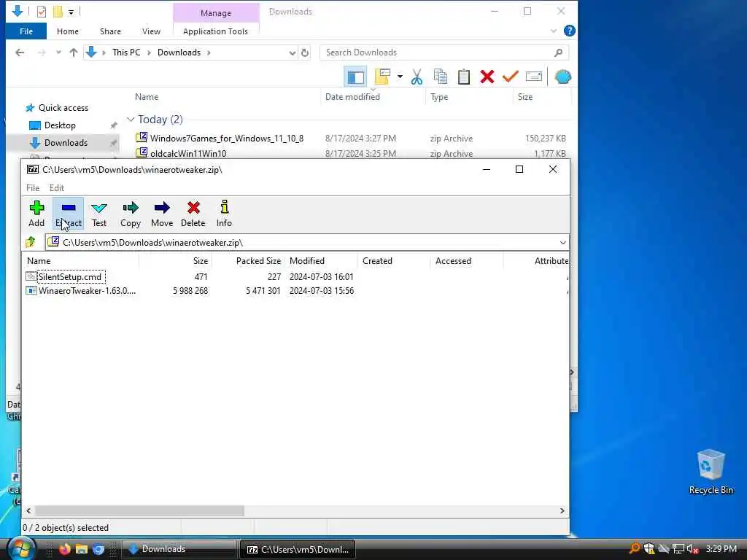The width and height of the screenshot is (747, 560).
Task: Click the Downloads breadcrumb in address bar
Action: pos(179,52)
